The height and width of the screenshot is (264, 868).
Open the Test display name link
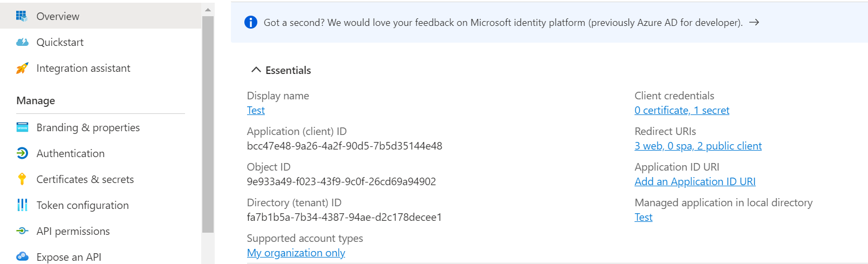(256, 110)
